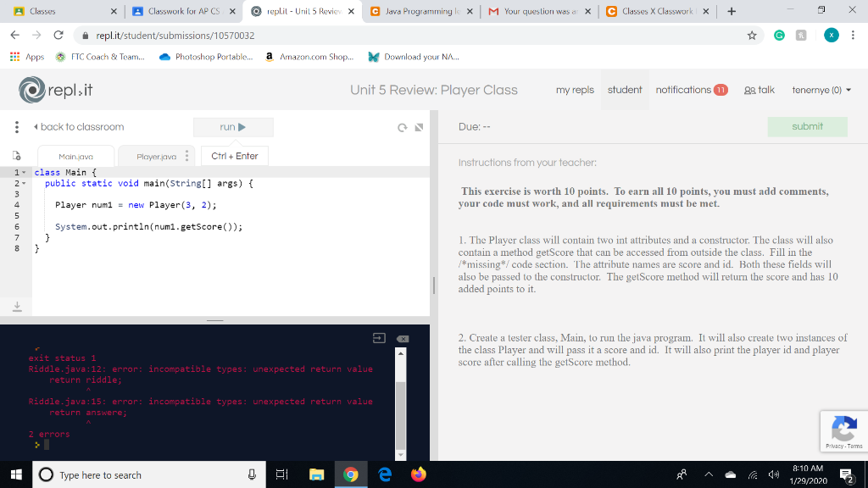Image resolution: width=868 pixels, height=488 pixels.
Task: Launch Microsoft Edge from the taskbar
Action: click(384, 474)
